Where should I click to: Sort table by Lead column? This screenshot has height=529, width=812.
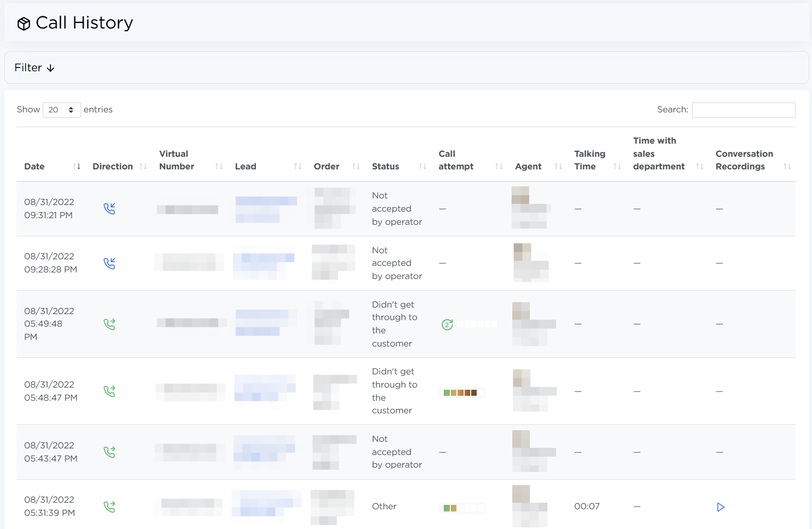coord(245,167)
